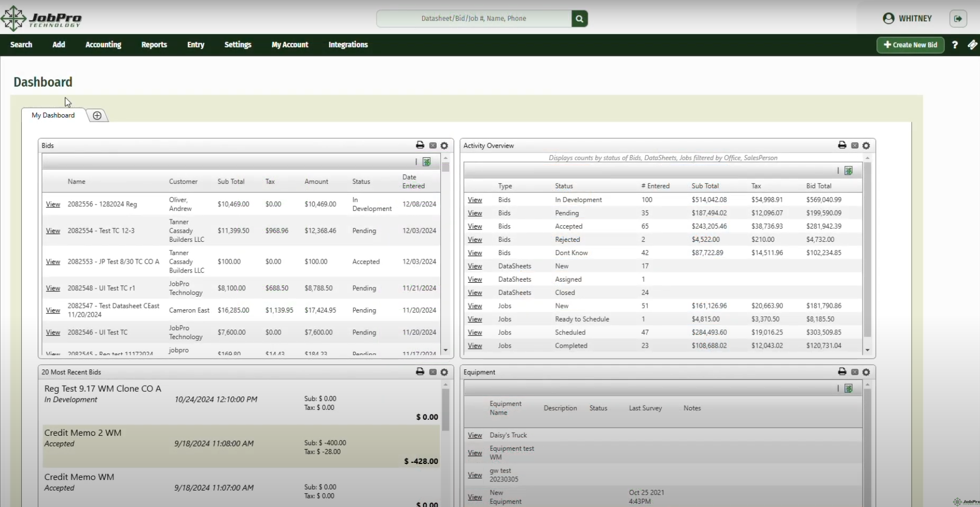Click the logout icon at top right
Viewport: 980px width, 507px height.
[x=959, y=19]
